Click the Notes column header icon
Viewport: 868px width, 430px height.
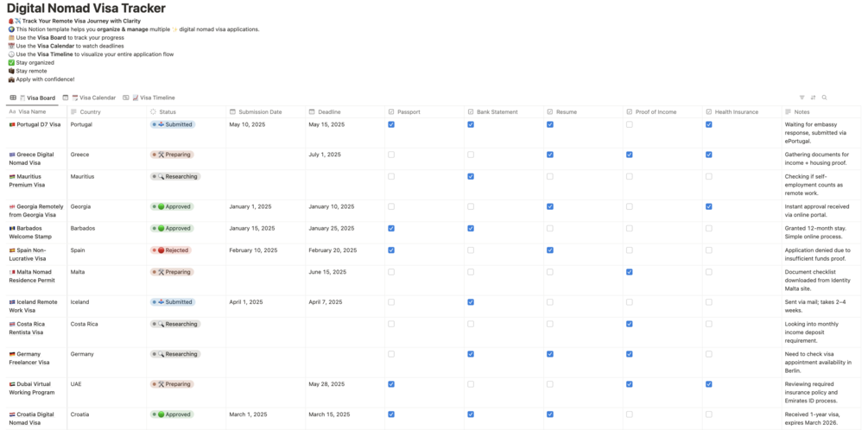click(x=788, y=111)
